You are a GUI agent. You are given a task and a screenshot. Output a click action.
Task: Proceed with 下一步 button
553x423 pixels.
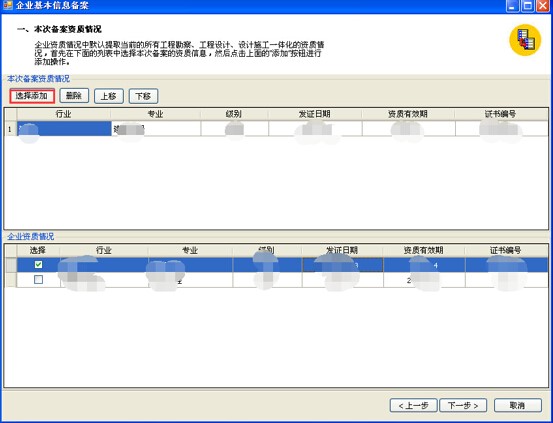(x=463, y=405)
